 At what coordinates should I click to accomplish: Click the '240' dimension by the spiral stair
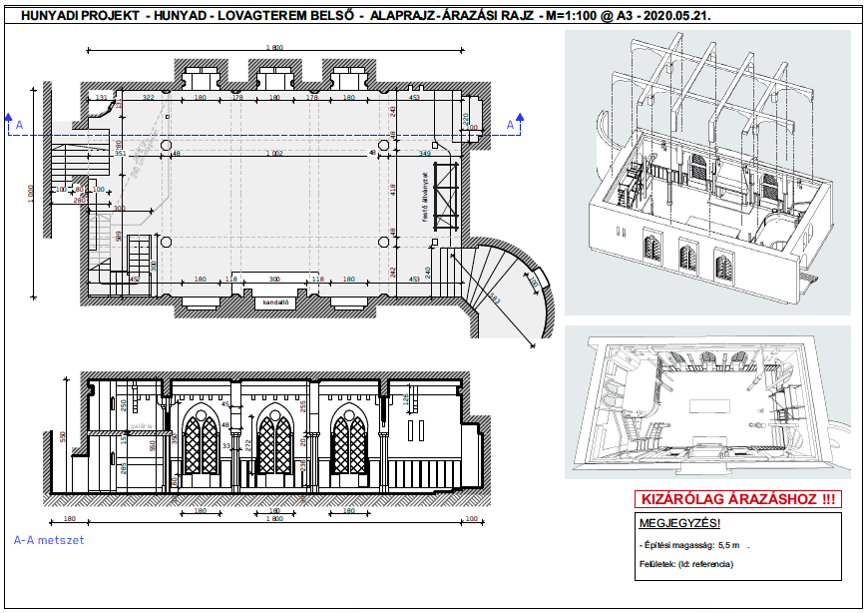(x=427, y=272)
